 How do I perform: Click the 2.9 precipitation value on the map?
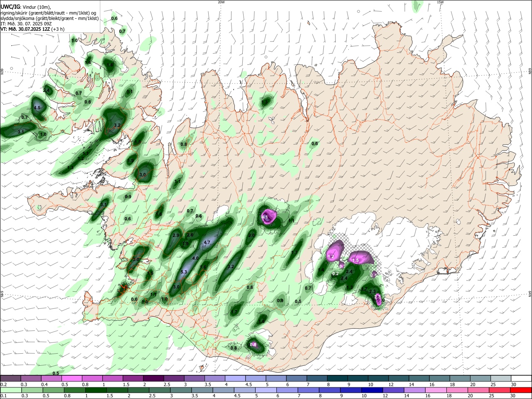(175, 236)
